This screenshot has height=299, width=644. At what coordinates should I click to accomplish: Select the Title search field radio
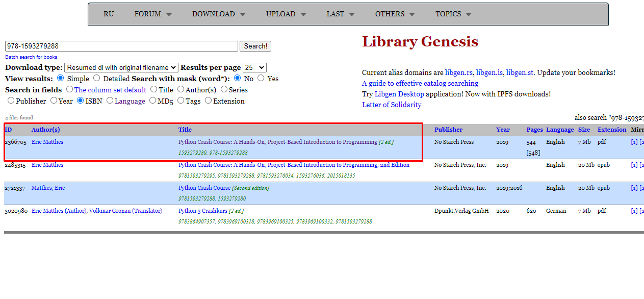pyautogui.click(x=154, y=89)
